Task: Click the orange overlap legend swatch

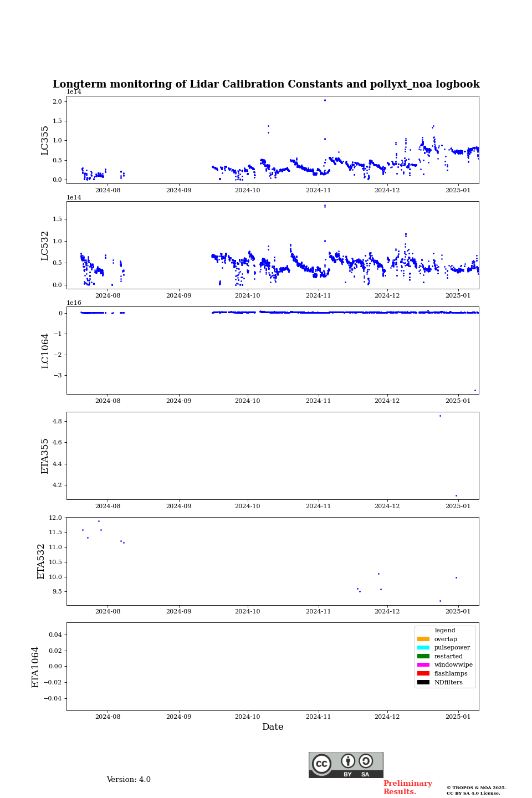Action: pos(423,639)
